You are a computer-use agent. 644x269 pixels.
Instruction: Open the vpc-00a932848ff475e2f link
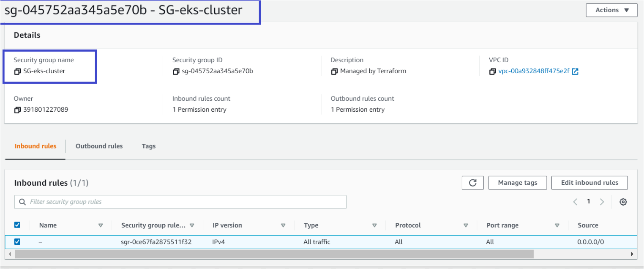point(534,71)
